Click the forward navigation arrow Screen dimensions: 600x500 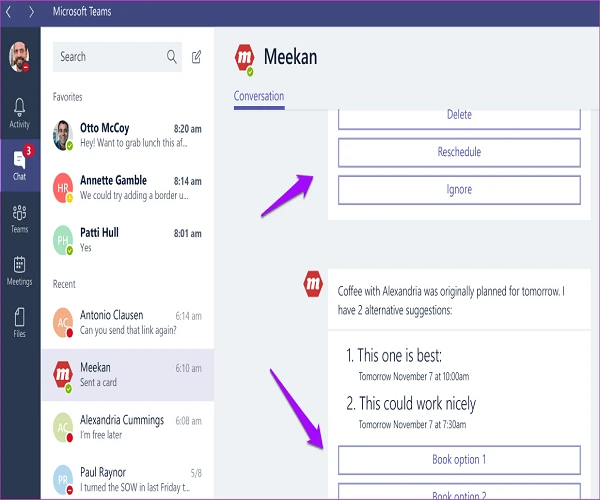pos(31,11)
